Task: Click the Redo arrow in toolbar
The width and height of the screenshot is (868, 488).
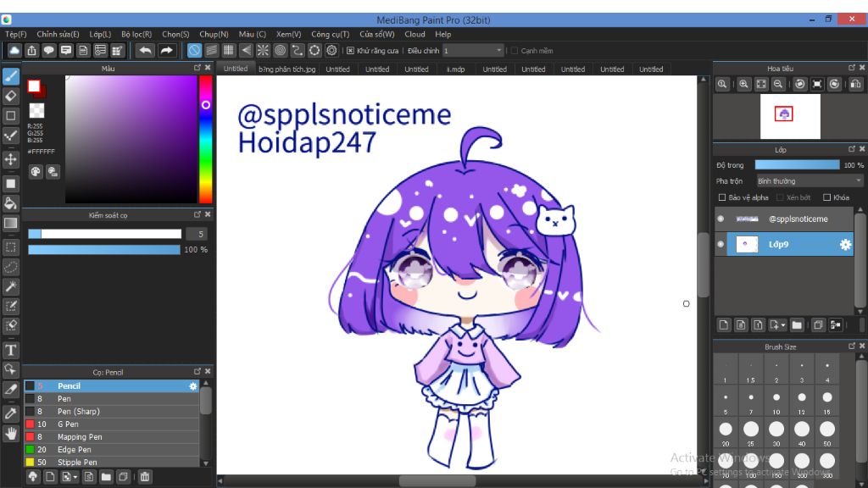Action: click(166, 51)
